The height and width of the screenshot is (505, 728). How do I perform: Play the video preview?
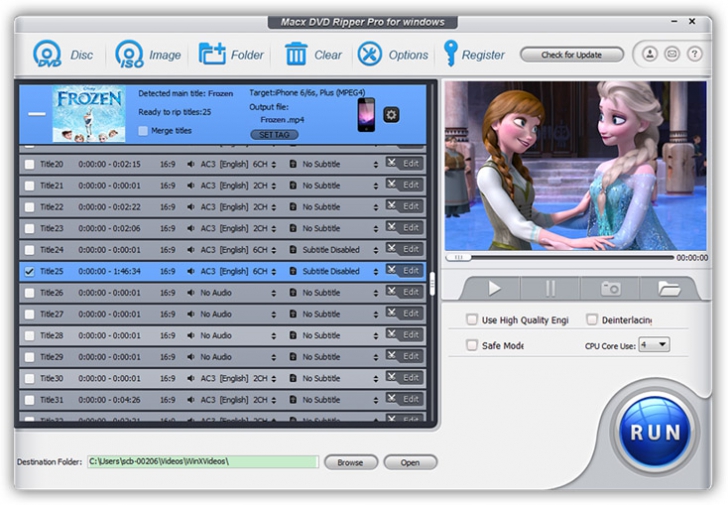pos(494,289)
